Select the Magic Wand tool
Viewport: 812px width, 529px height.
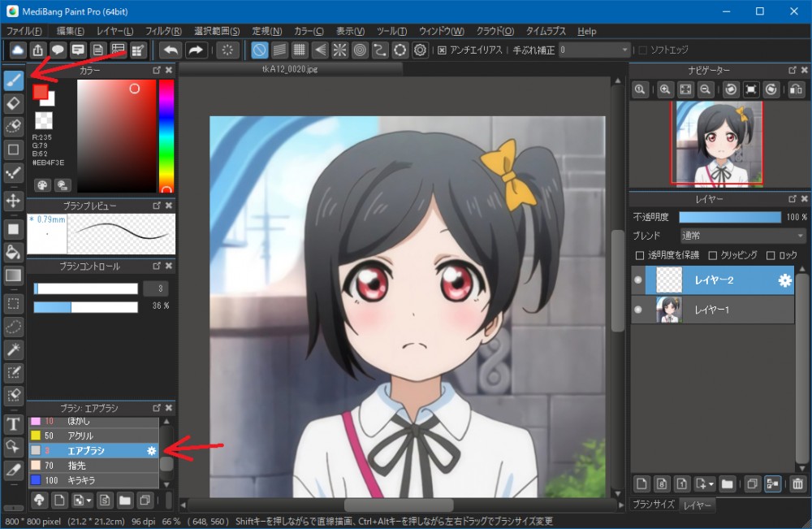tap(14, 349)
